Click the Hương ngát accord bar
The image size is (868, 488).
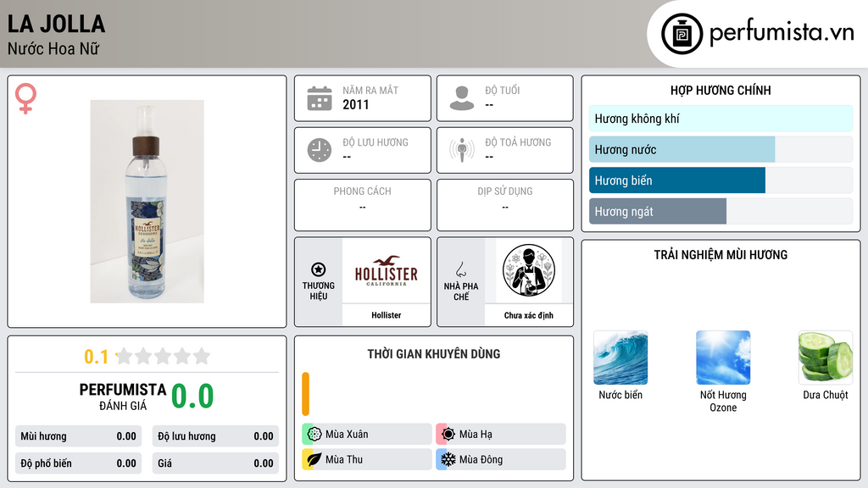pyautogui.click(x=721, y=211)
